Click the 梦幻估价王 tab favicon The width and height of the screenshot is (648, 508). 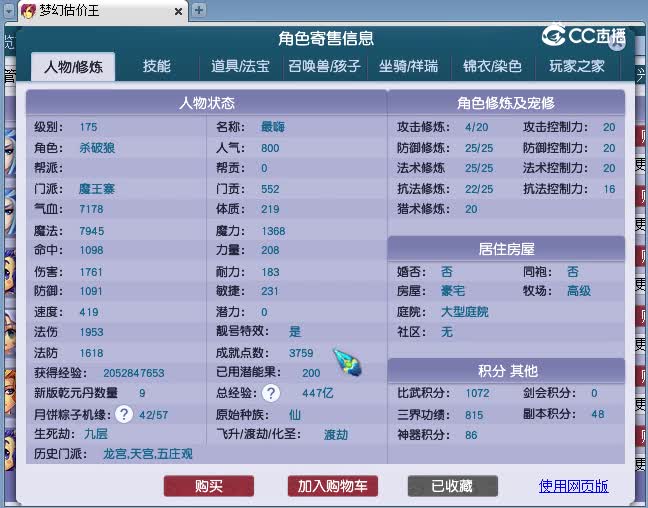click(28, 11)
